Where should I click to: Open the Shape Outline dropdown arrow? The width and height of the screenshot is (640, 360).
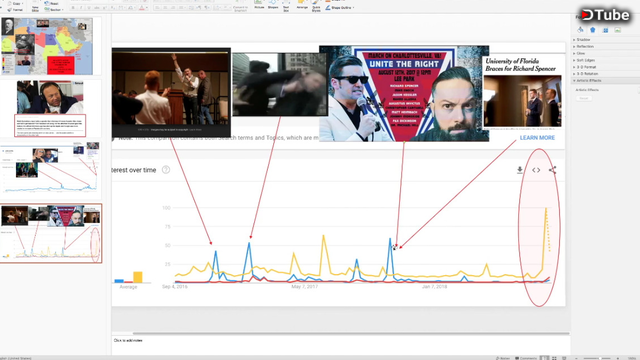353,8
